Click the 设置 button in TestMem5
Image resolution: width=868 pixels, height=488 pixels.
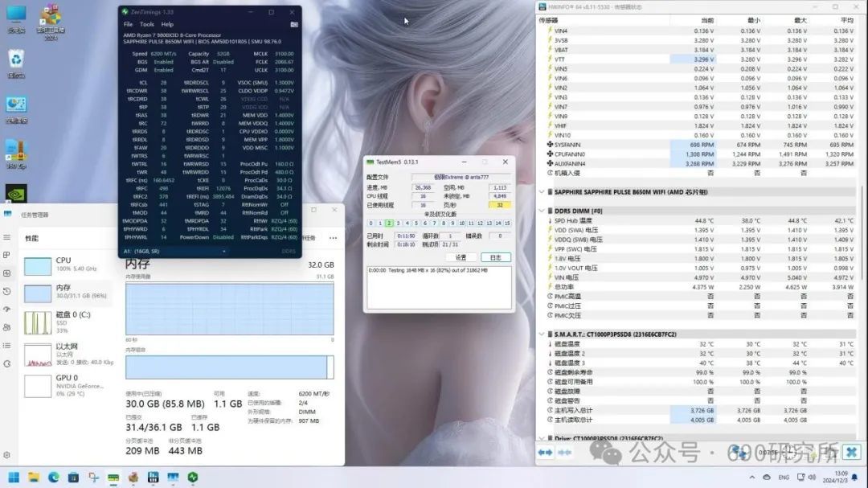coord(461,257)
